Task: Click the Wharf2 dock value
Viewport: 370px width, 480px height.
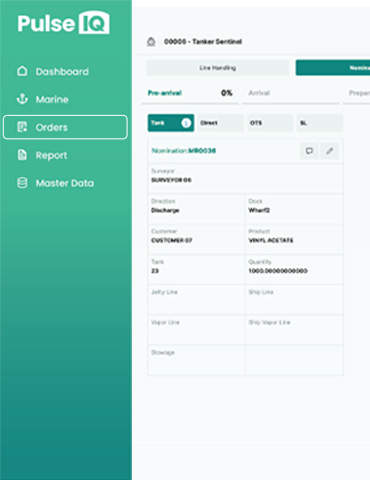Action: point(259,210)
